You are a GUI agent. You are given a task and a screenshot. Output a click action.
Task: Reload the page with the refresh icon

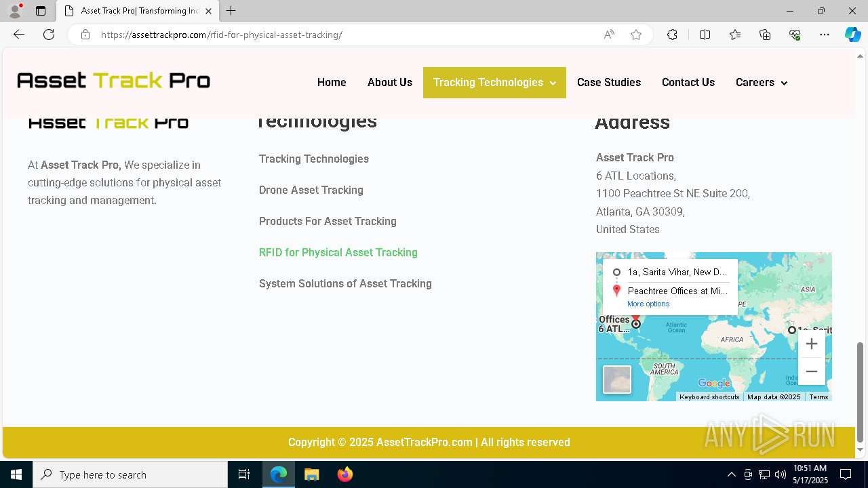click(49, 35)
